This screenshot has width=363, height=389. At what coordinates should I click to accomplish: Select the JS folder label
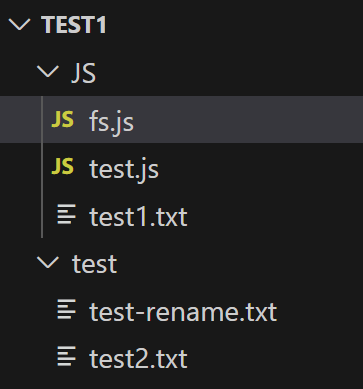click(84, 73)
